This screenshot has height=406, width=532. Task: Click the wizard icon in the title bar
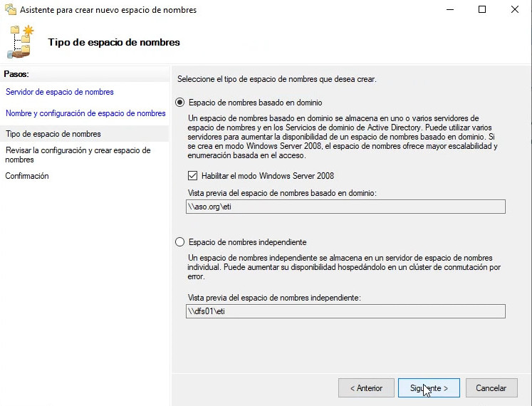(x=10, y=10)
